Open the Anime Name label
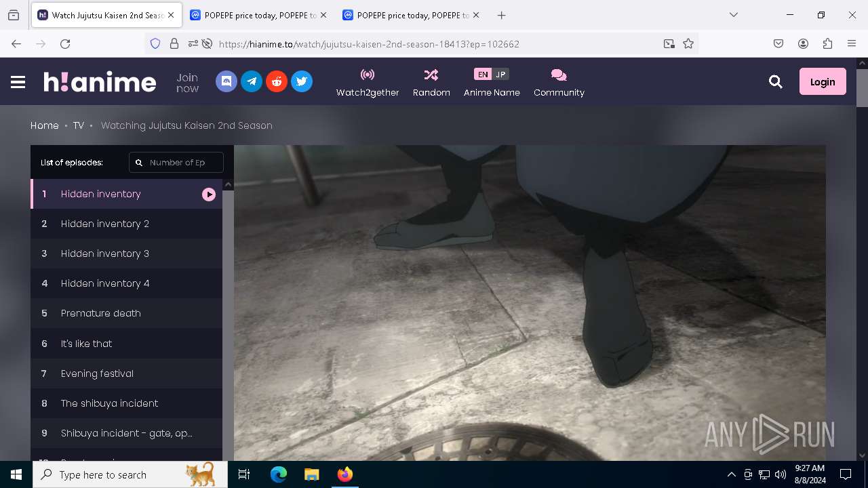Screen dimensions: 868x488 [492, 93]
